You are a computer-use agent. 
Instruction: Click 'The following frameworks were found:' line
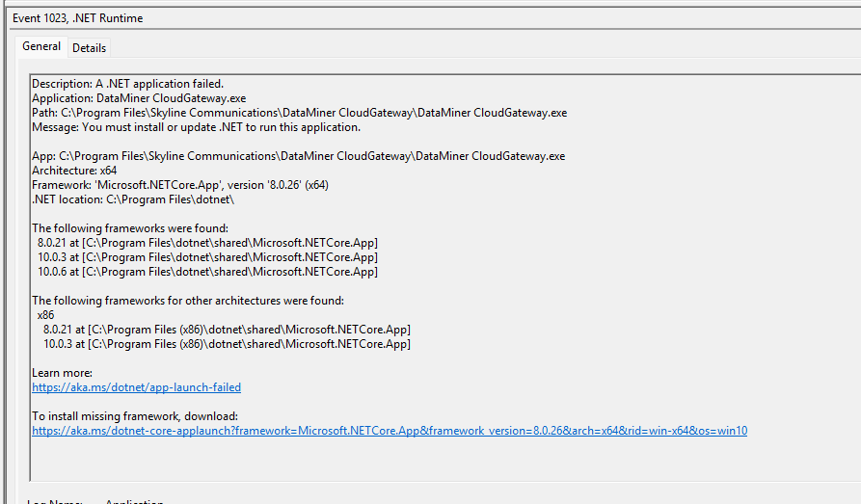pos(130,228)
